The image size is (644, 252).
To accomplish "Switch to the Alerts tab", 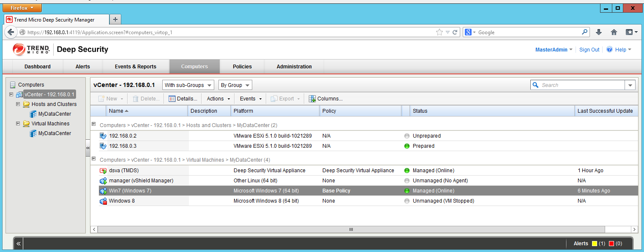I will coord(83,67).
